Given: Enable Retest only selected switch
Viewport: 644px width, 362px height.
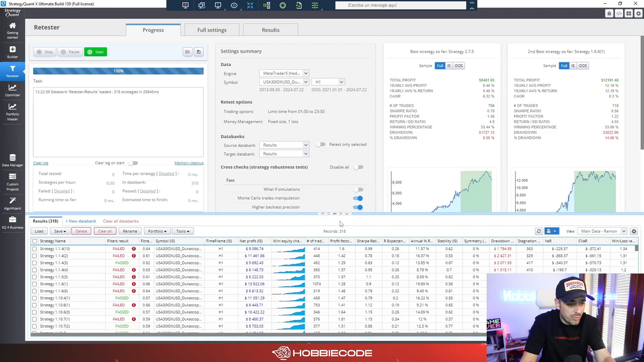Looking at the screenshot, I should (320, 145).
